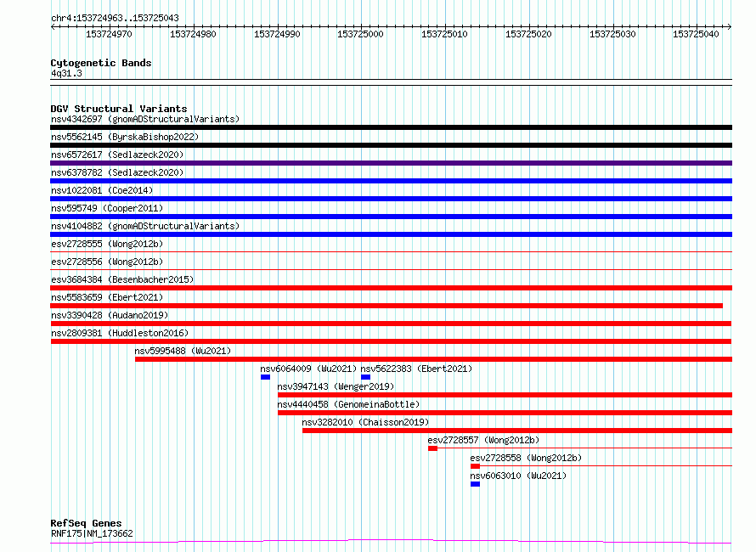Click the esv2728557 Wong2012b label

[x=483, y=440]
